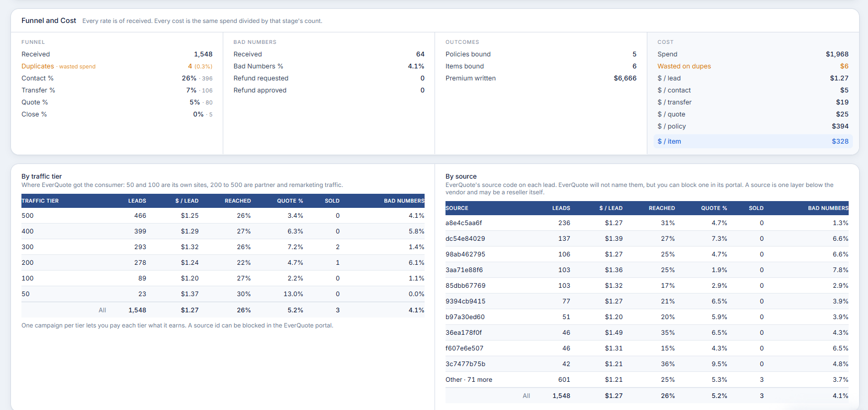The image size is (868, 410).
Task: Select traffic tier "50" row label
Action: click(26, 294)
